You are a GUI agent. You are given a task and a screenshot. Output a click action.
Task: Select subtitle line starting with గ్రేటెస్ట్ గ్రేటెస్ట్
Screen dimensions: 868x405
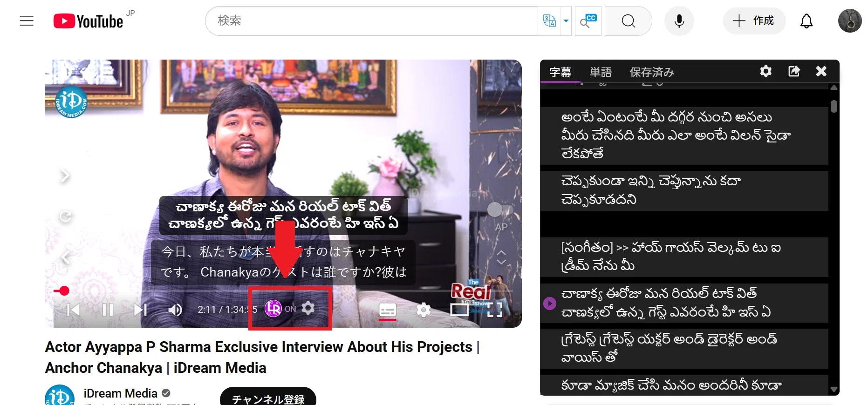684,348
